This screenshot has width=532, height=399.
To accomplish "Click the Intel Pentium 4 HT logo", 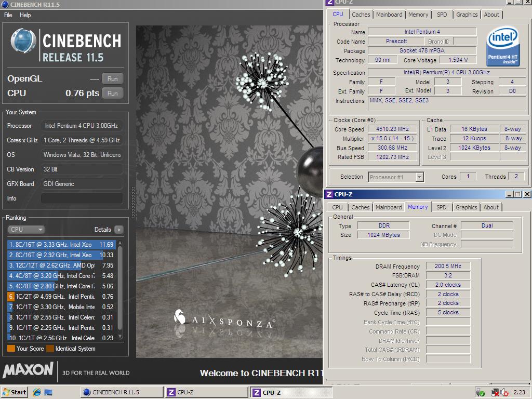I will (503, 46).
